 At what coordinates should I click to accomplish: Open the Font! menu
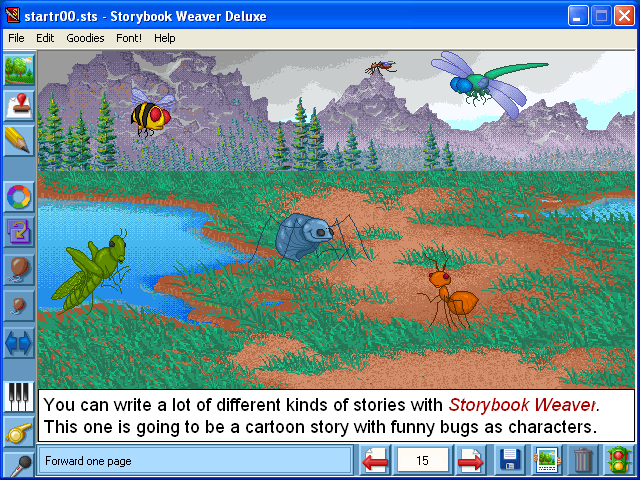tap(129, 38)
